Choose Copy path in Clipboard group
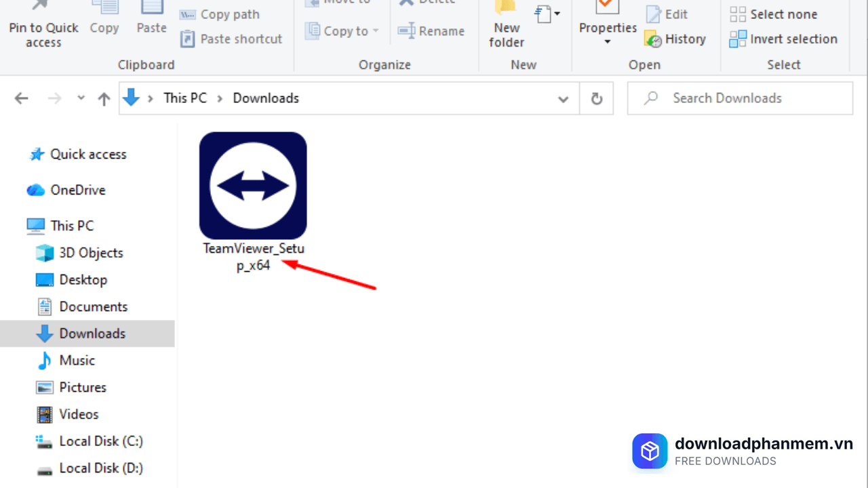 pyautogui.click(x=220, y=14)
